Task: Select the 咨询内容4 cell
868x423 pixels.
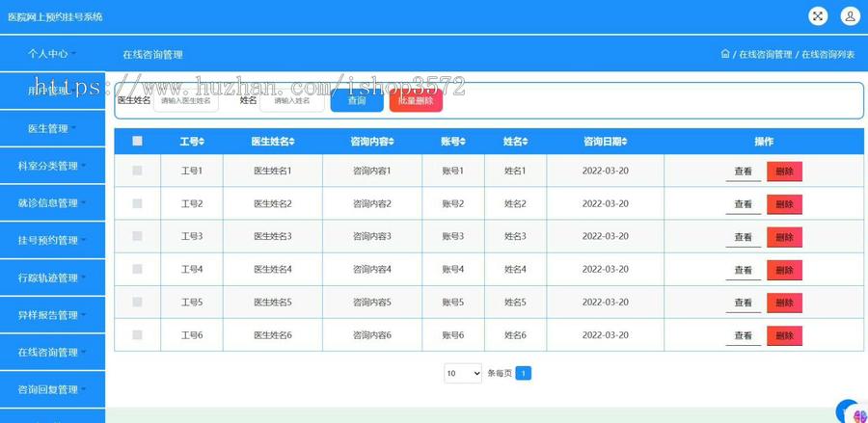Action: click(372, 269)
